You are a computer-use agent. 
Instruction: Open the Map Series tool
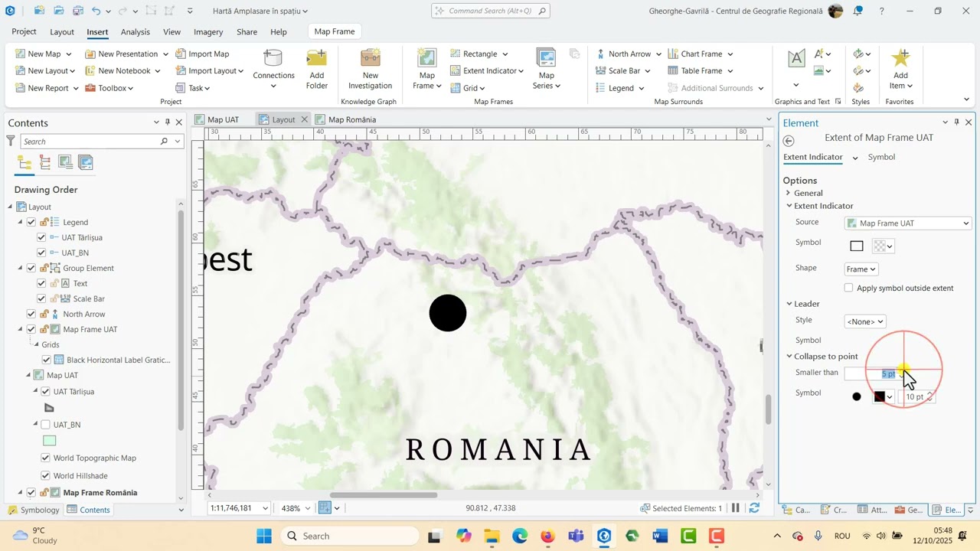tap(547, 70)
